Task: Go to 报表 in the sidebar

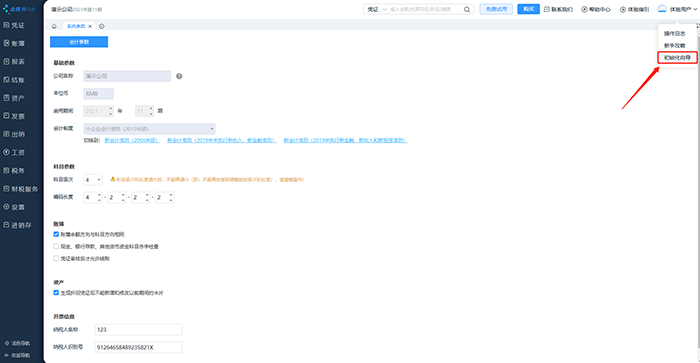Action: coord(14,62)
